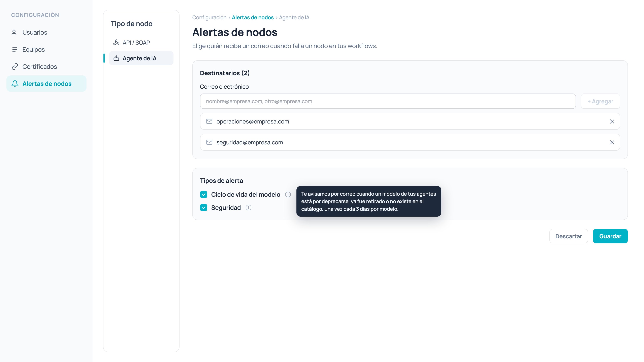Go to Certificados section
The image size is (644, 362).
[x=46, y=66]
